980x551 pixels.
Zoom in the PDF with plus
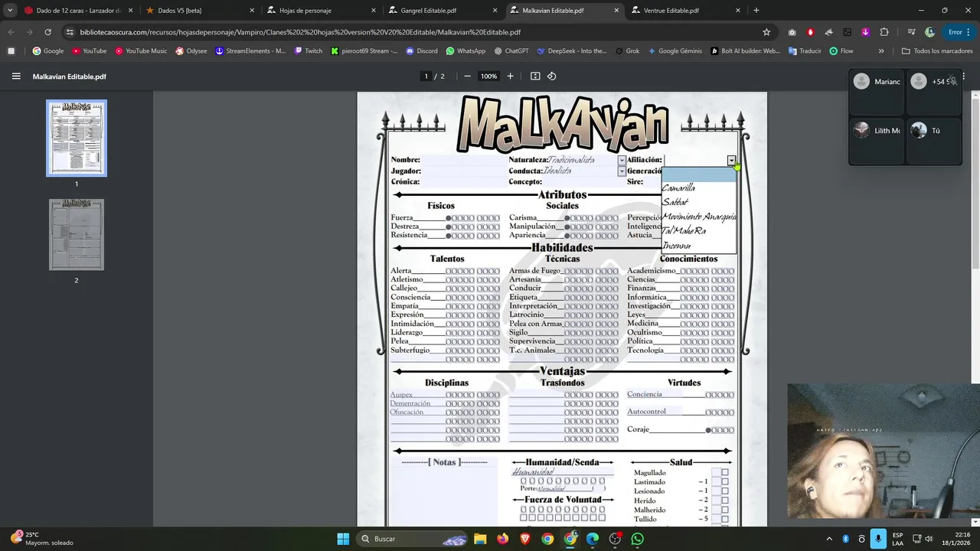coord(511,77)
